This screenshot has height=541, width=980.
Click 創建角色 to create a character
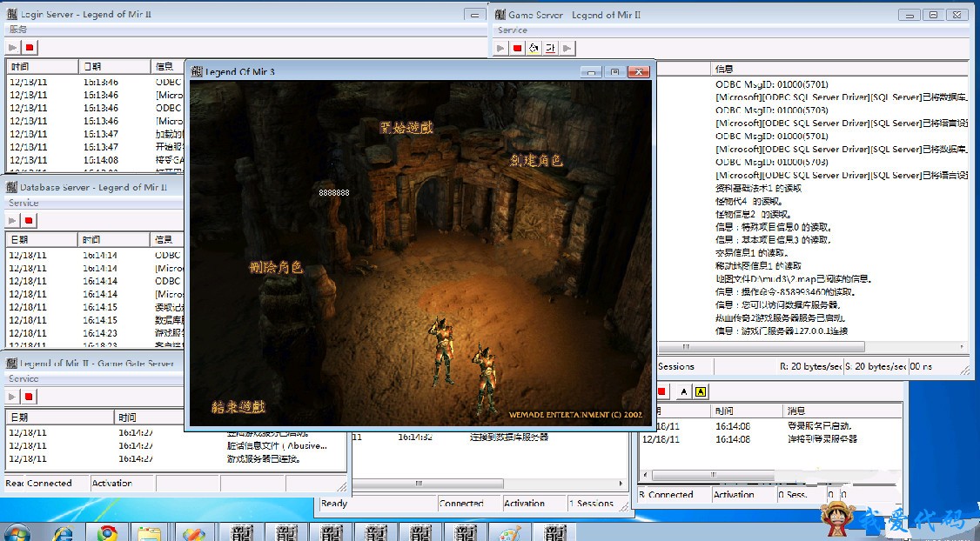(x=536, y=160)
